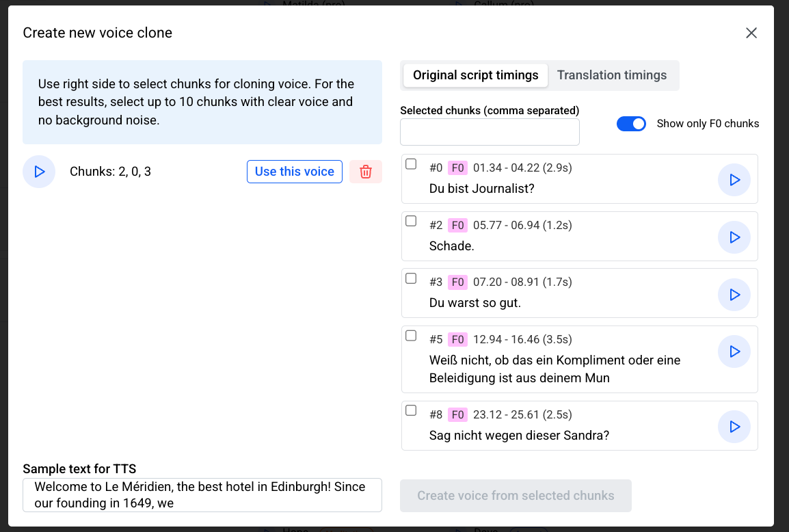This screenshot has width=789, height=532.
Task: Focus the Selected chunks input field
Action: pyautogui.click(x=490, y=132)
